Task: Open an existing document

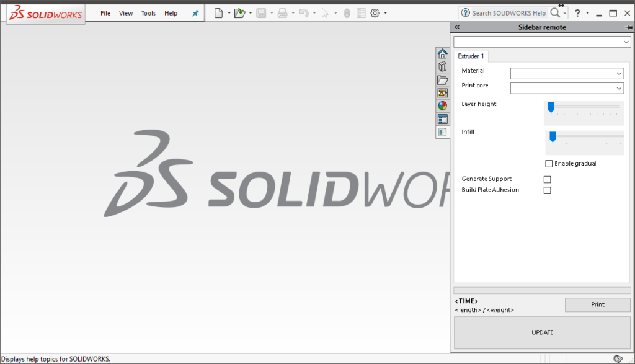Action: 240,14
